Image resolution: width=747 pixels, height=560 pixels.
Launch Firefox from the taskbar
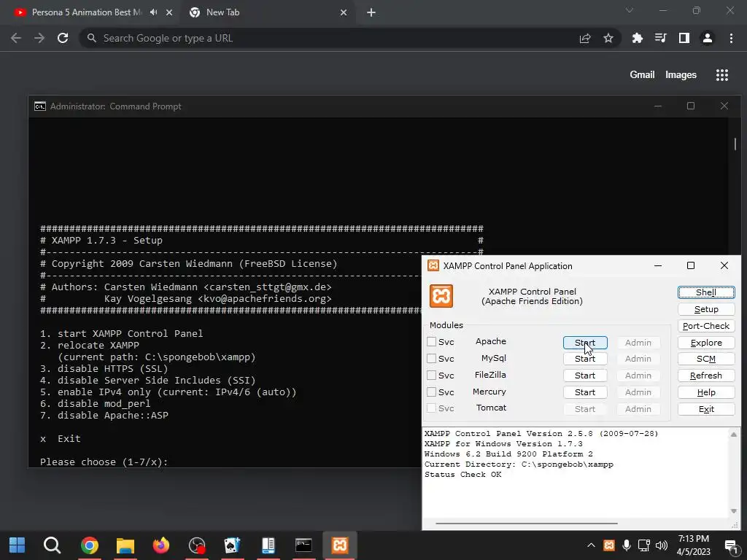pos(161,545)
